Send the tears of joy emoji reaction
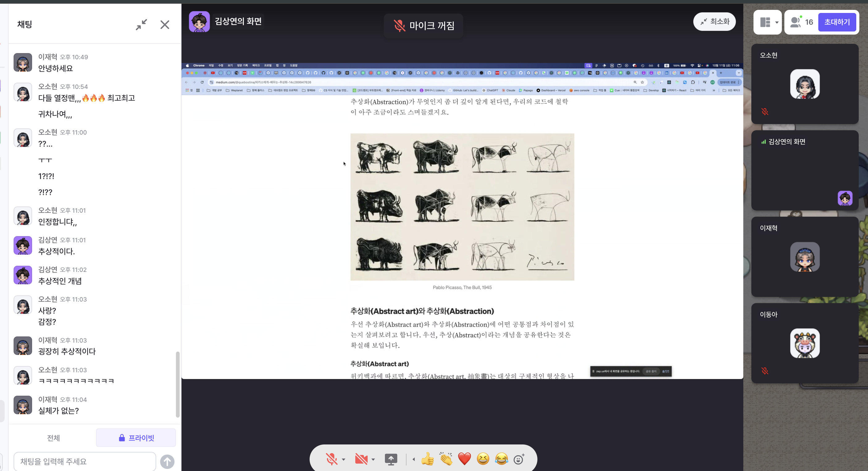The image size is (868, 471). click(501, 459)
